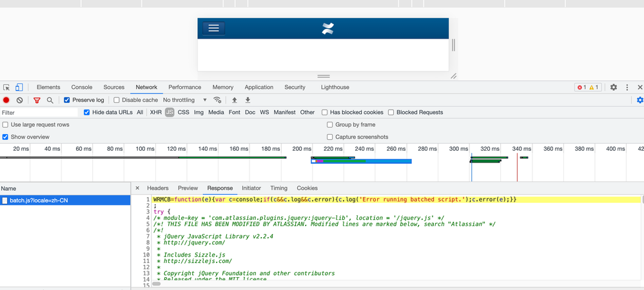This screenshot has height=290, width=644.
Task: Filter requests by Other
Action: click(307, 112)
